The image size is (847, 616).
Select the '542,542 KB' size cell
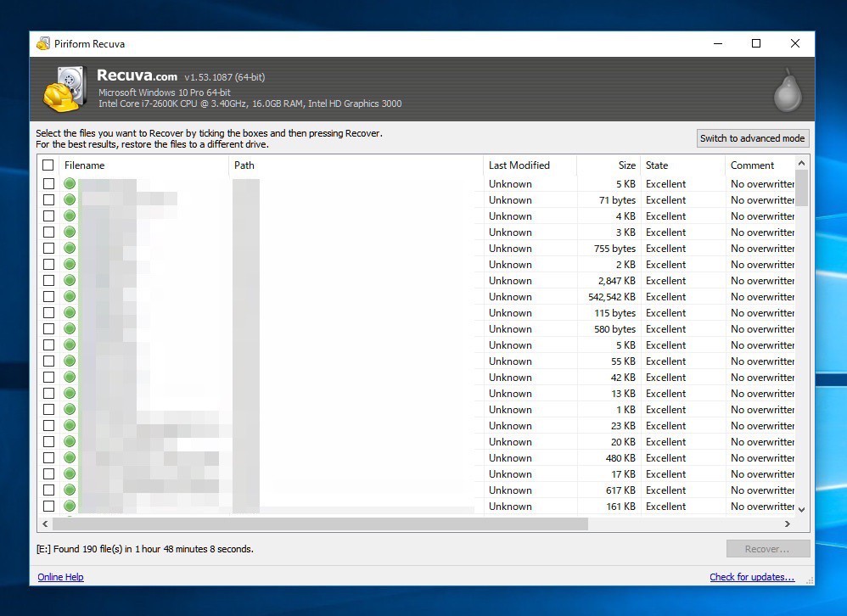coord(611,297)
